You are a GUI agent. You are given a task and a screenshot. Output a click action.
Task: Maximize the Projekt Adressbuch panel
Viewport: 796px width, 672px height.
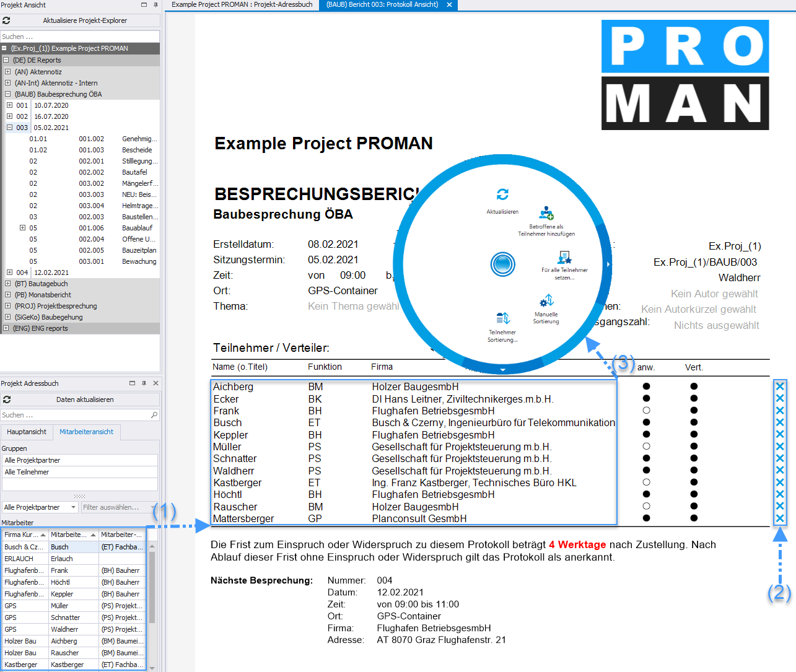(x=132, y=383)
